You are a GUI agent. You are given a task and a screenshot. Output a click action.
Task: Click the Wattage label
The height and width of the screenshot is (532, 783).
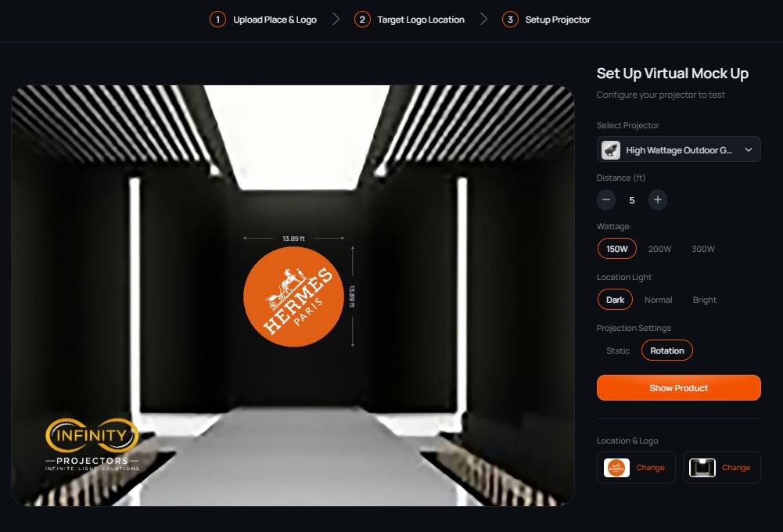pos(614,226)
